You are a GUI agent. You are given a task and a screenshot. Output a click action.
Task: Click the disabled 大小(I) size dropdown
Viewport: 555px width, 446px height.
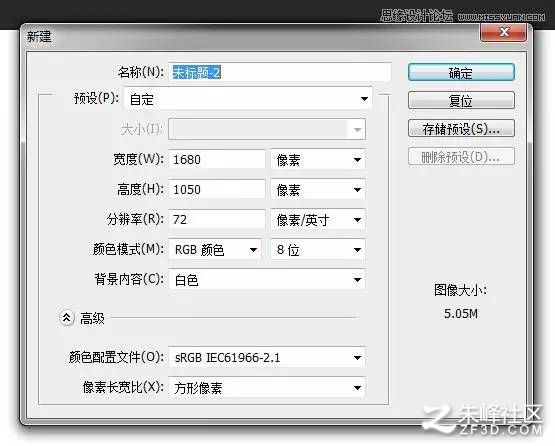tap(267, 129)
